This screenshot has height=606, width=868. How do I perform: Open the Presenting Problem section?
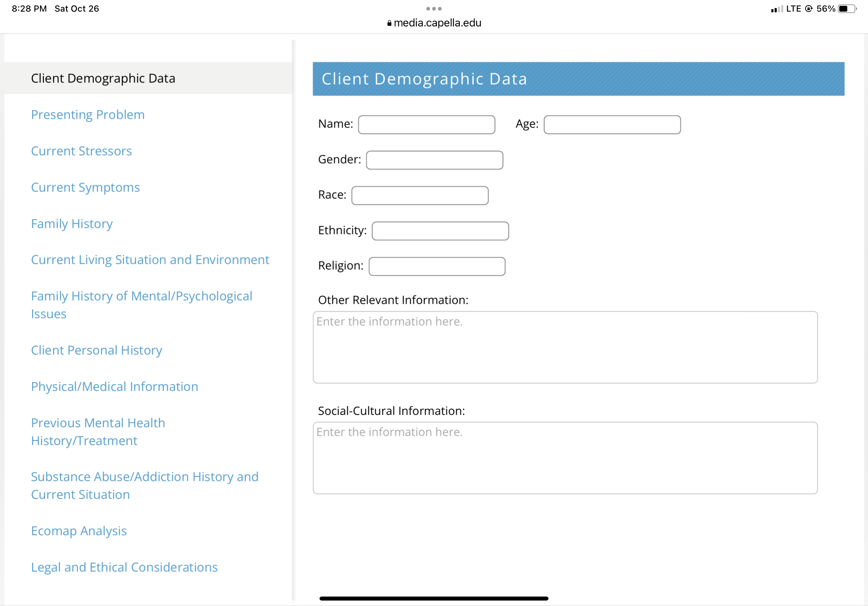88,114
